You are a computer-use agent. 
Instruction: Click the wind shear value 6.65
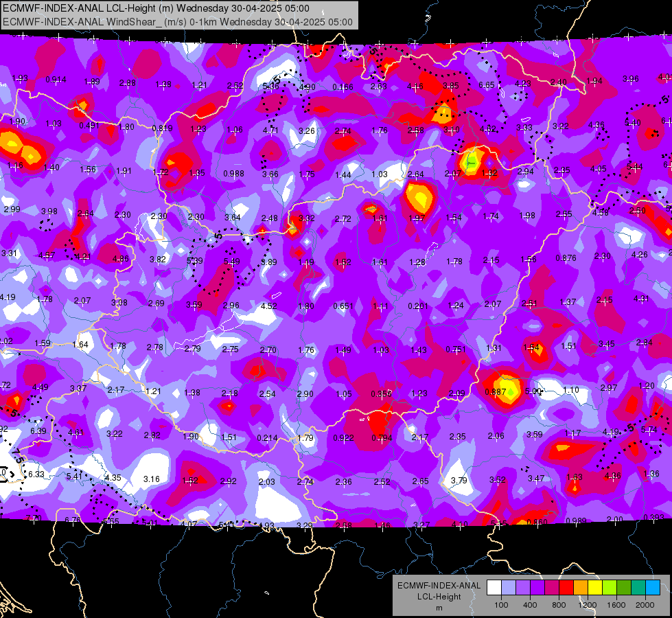tap(487, 85)
